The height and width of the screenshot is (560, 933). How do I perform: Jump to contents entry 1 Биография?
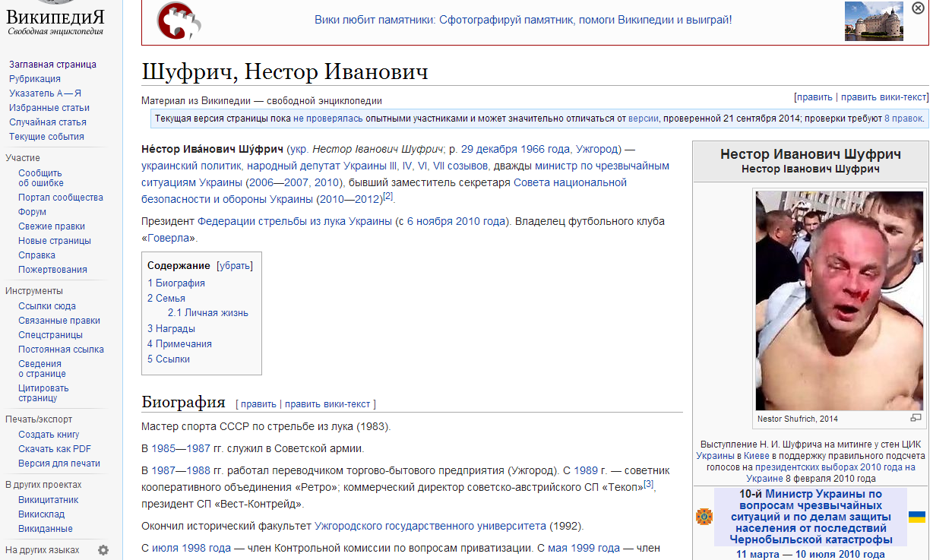pos(176,283)
